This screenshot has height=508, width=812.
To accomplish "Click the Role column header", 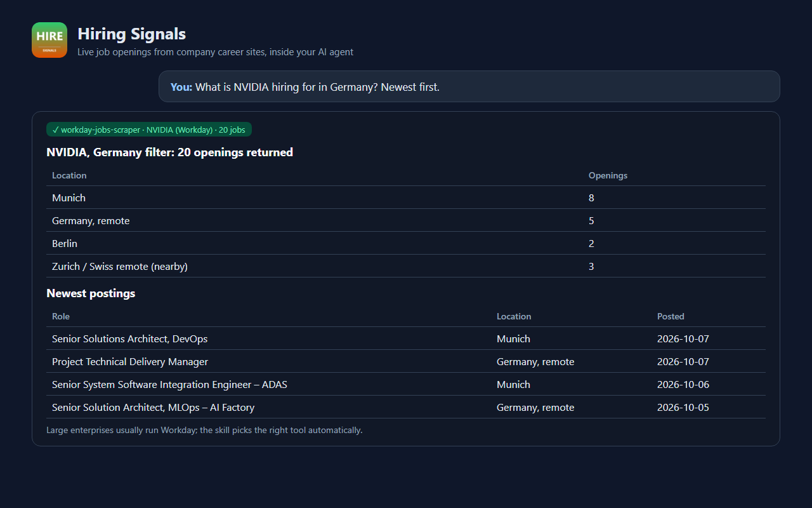I will 61,316.
